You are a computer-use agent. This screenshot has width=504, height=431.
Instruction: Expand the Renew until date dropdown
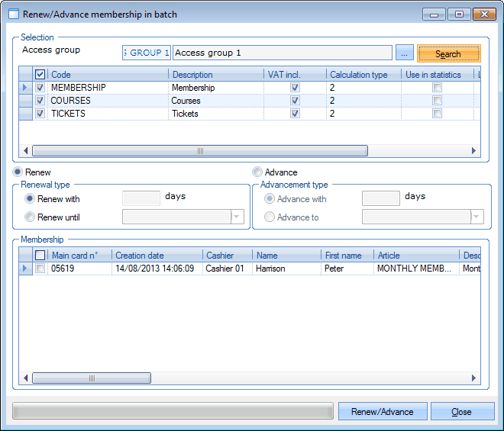pos(237,217)
